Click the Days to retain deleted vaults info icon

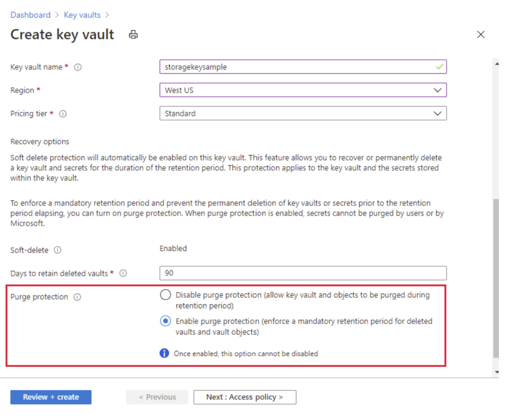(123, 273)
